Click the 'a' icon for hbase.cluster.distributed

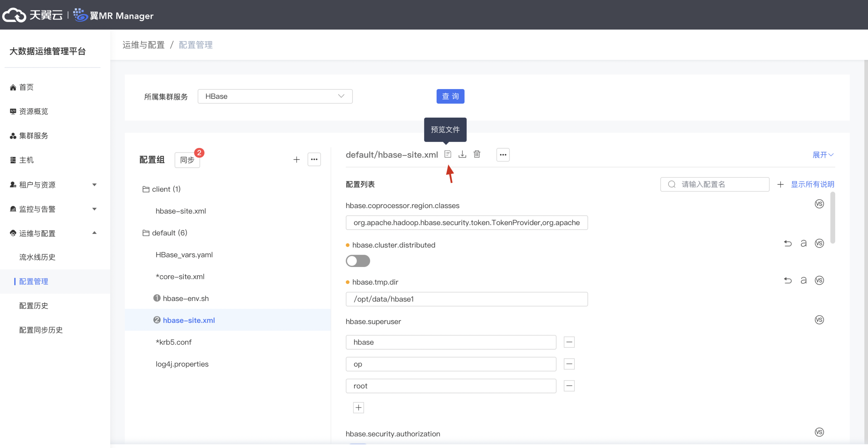pos(803,243)
